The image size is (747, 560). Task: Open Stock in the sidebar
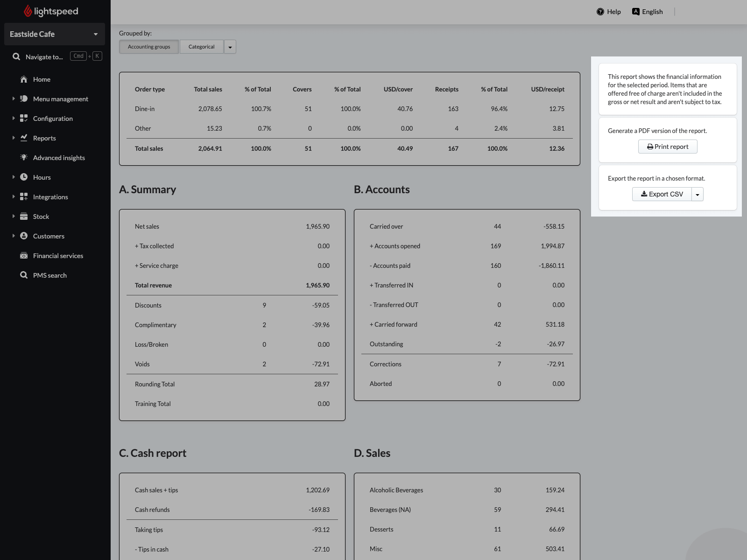tap(41, 217)
